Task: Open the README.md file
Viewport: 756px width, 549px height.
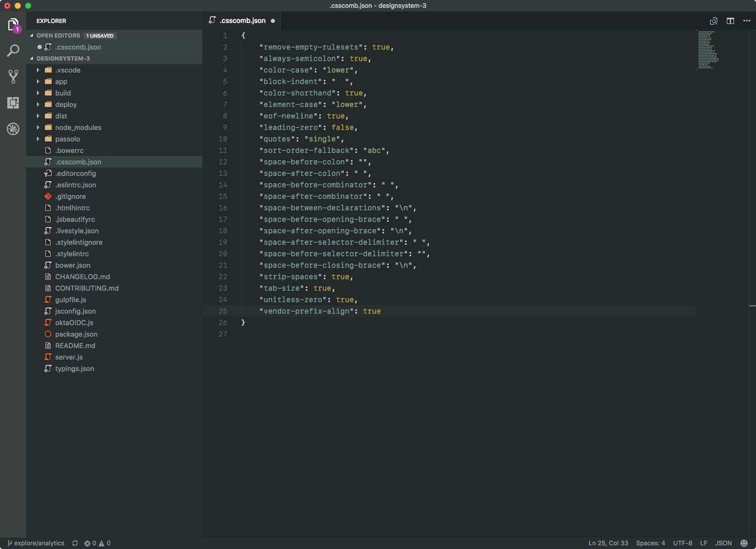Action: 114,345
